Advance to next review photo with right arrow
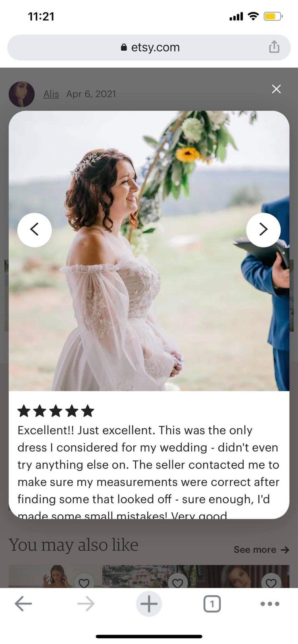The image size is (298, 644). point(263,230)
